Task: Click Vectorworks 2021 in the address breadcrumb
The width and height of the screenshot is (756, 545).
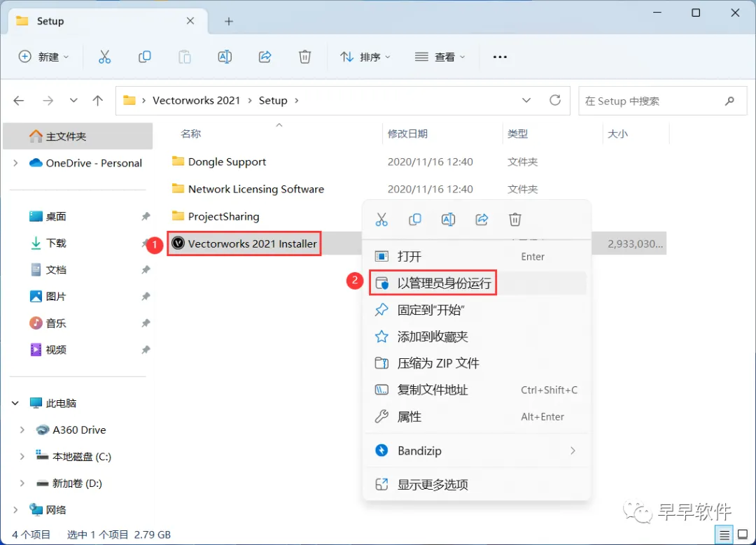Action: tap(196, 100)
